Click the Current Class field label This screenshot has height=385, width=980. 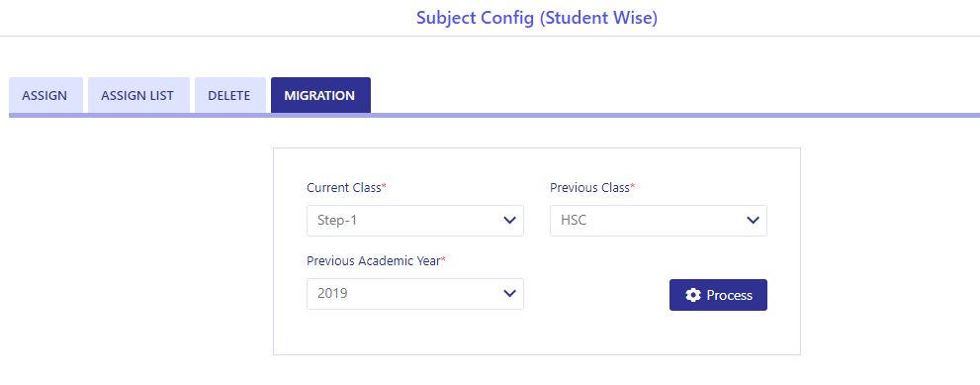tap(344, 188)
